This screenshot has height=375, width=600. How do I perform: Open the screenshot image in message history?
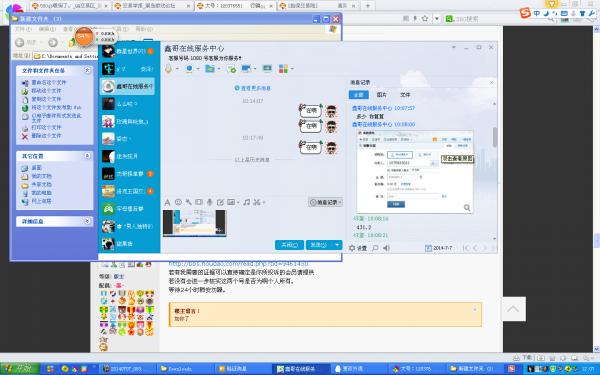(415, 171)
